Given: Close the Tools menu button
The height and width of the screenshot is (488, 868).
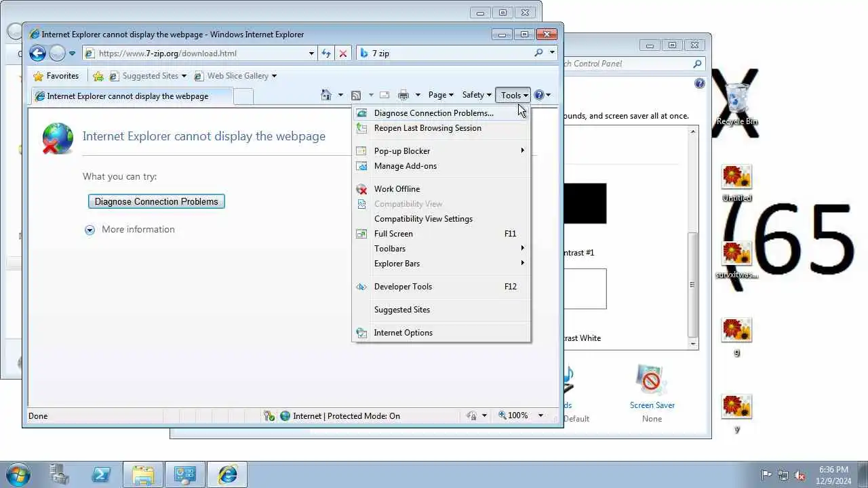Looking at the screenshot, I should click(x=513, y=96).
